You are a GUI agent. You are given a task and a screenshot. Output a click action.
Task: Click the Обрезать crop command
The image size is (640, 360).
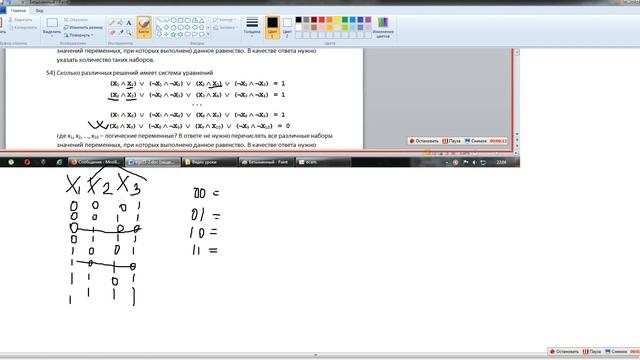pos(76,20)
